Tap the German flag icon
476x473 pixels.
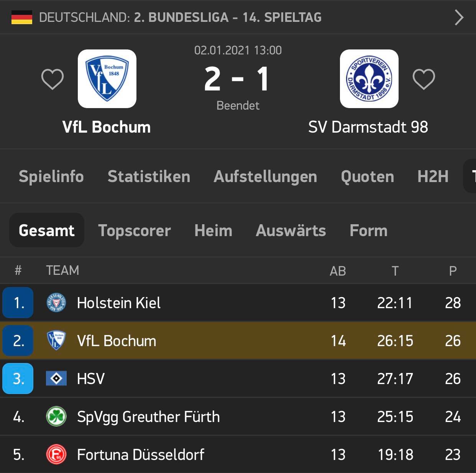pos(22,18)
